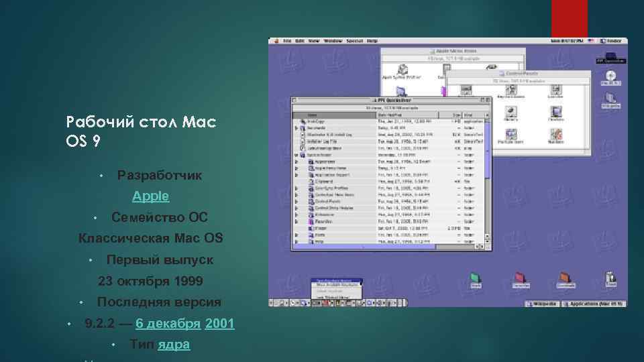Expand the Favorites folder triangle
This screenshot has height=362, width=644.
pyautogui.click(x=296, y=222)
